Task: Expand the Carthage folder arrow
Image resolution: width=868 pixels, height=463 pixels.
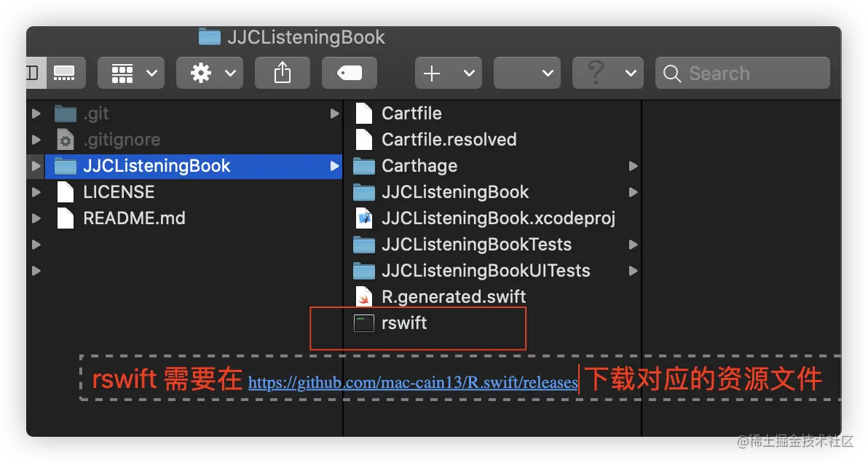Action: pos(634,166)
